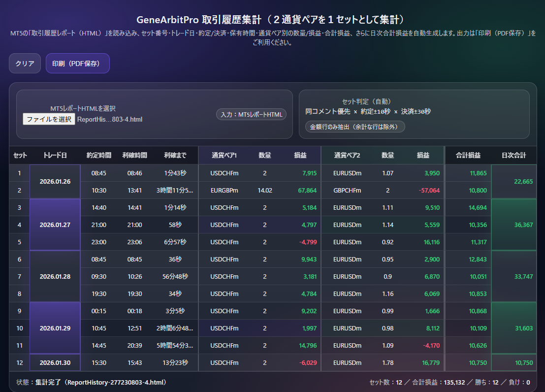
Task: Select the 2026.01.29 trade date cell
Action: pyautogui.click(x=55, y=328)
